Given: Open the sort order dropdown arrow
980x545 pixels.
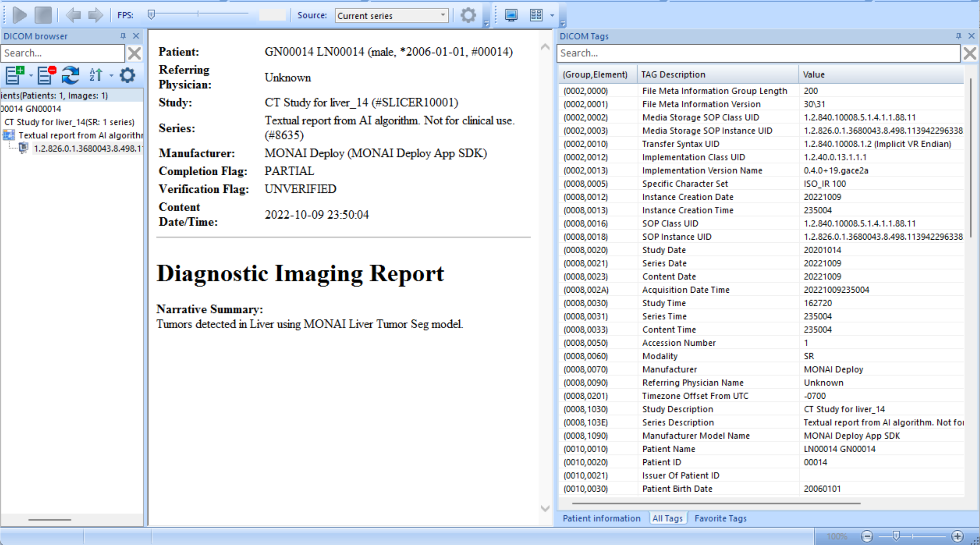Looking at the screenshot, I should pos(111,75).
